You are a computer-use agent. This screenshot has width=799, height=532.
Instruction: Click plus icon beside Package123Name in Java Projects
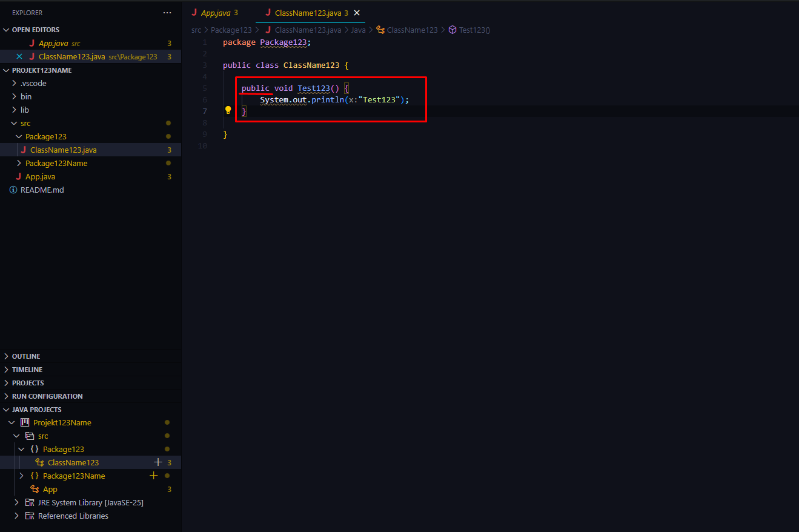click(154, 476)
